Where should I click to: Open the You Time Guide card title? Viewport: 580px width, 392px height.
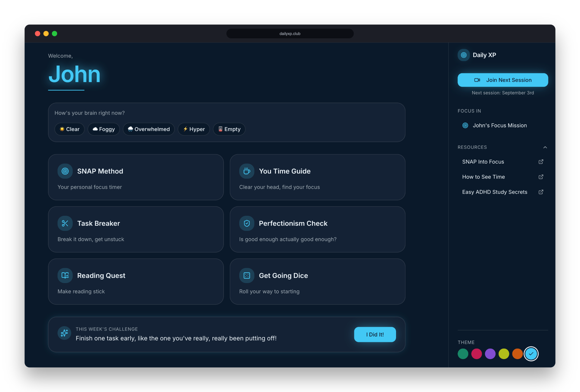(285, 171)
